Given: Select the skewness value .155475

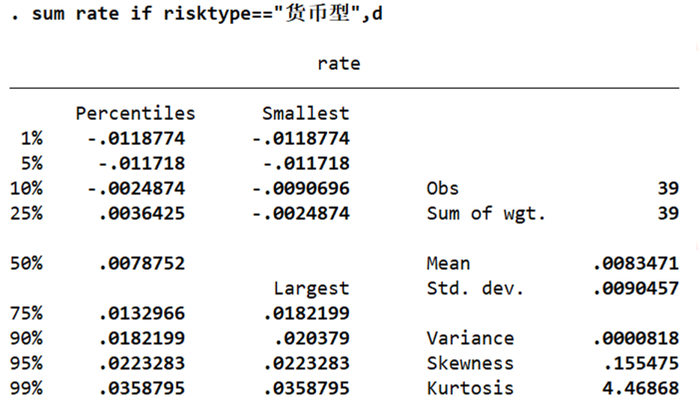Looking at the screenshot, I should [x=641, y=364].
